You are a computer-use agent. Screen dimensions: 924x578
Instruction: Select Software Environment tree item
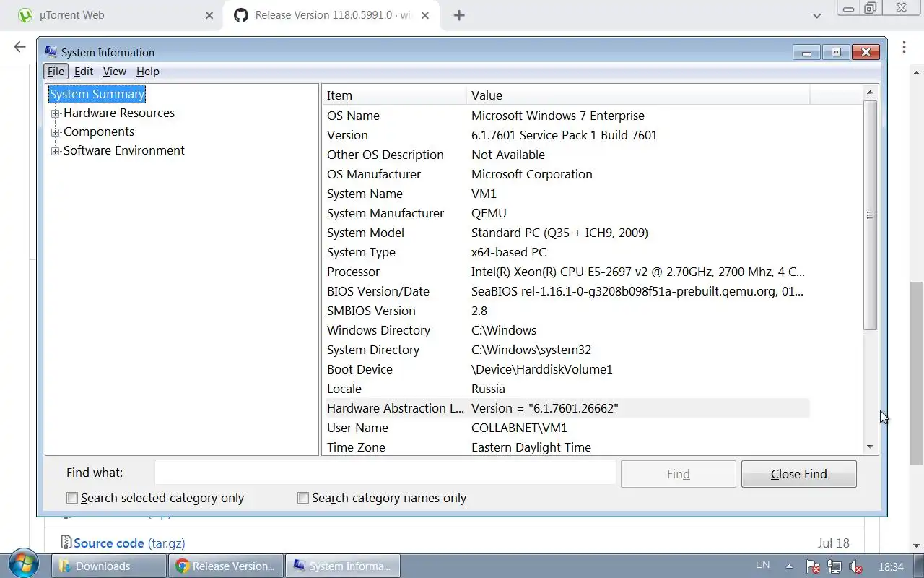point(124,150)
